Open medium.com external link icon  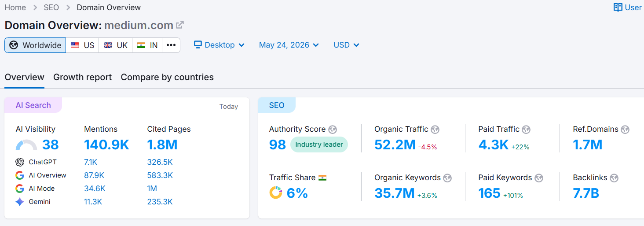[180, 25]
